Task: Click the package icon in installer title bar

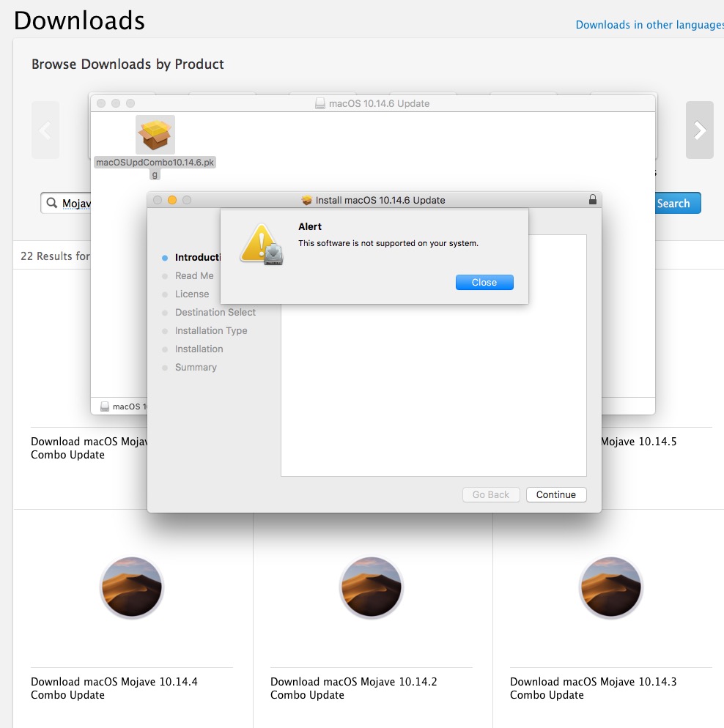Action: click(x=306, y=200)
